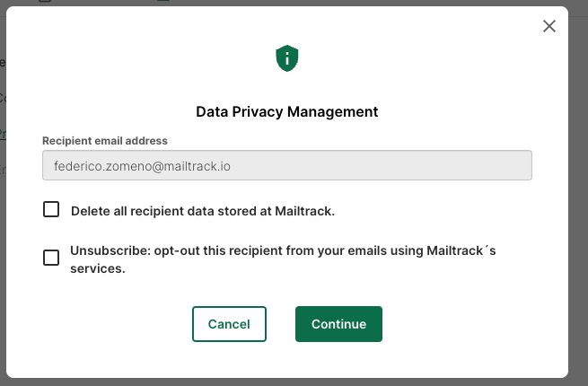Close the Data Privacy Management dialog

(x=549, y=26)
